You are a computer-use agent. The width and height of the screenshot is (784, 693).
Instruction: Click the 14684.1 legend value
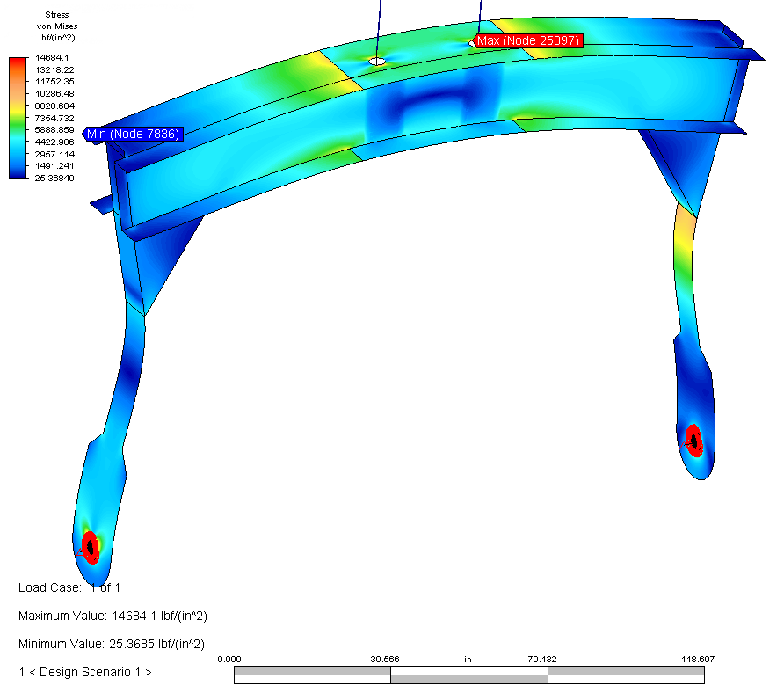(x=53, y=58)
